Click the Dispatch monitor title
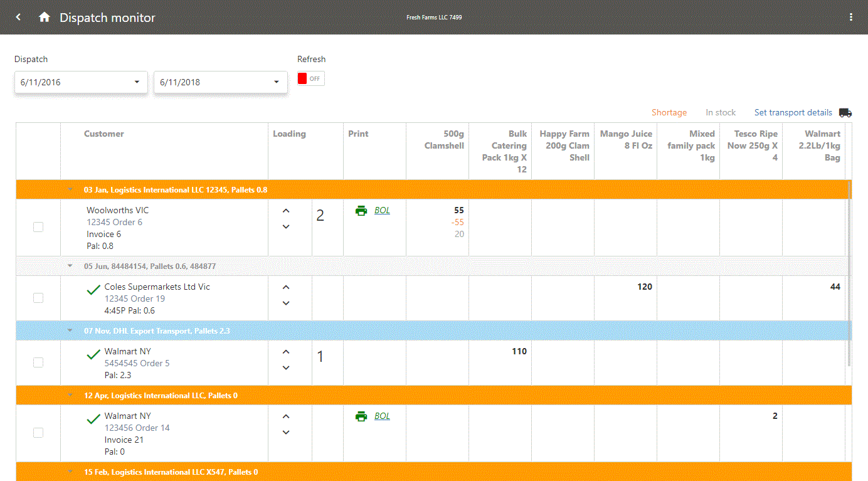Screen dimensions: 868x481 pyautogui.click(x=107, y=18)
